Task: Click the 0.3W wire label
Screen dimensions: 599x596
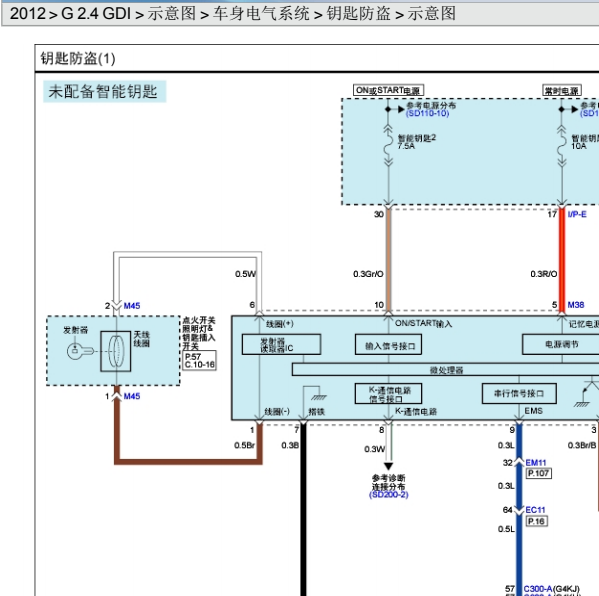Action: click(x=374, y=449)
